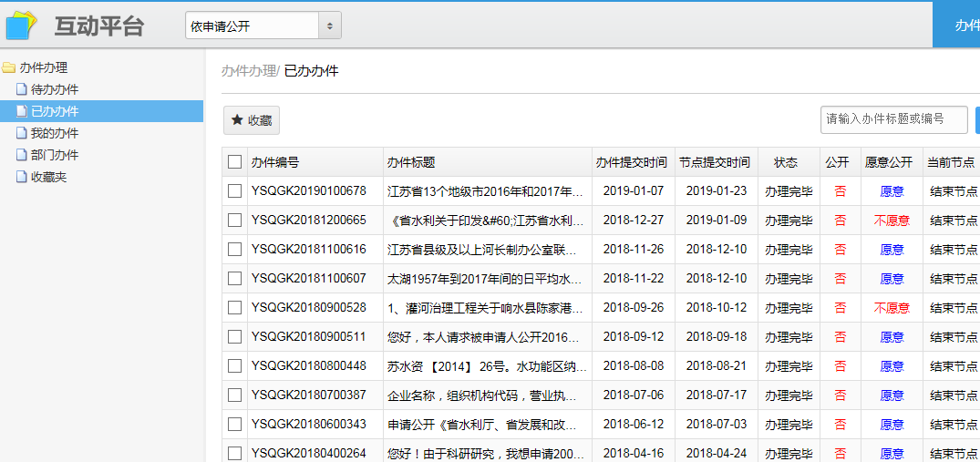The height and width of the screenshot is (462, 980).
Task: Click the 办件 tab in the top bar
Action: pyautogui.click(x=956, y=25)
